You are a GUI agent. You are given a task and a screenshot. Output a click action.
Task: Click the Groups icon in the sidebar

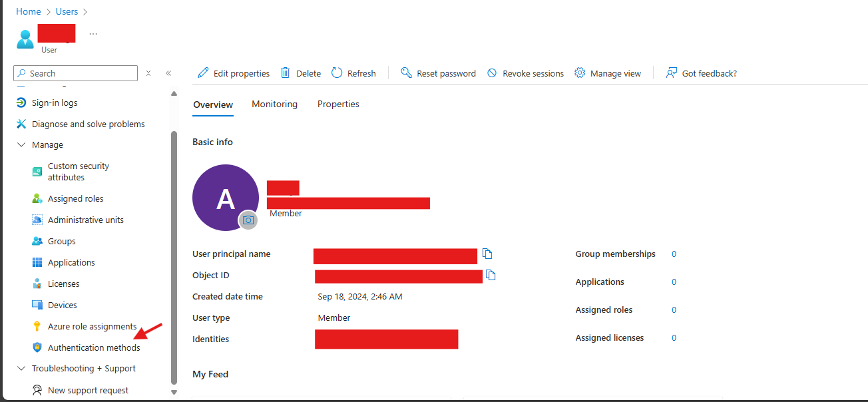point(37,241)
